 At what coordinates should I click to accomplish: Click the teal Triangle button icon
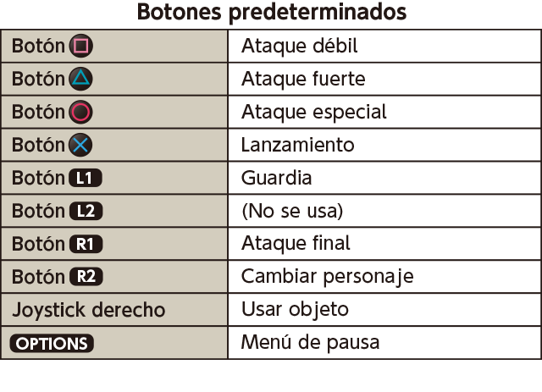[81, 79]
